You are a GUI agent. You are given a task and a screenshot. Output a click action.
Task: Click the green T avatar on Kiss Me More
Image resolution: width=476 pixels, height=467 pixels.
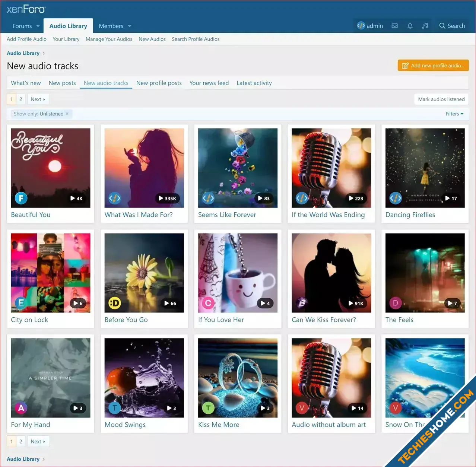tap(208, 408)
